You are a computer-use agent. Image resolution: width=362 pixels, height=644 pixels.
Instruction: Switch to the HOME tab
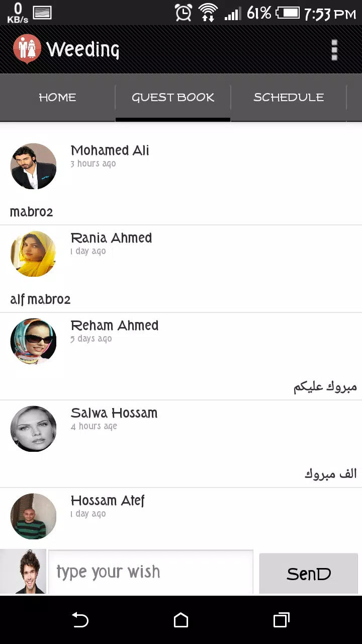tap(57, 98)
